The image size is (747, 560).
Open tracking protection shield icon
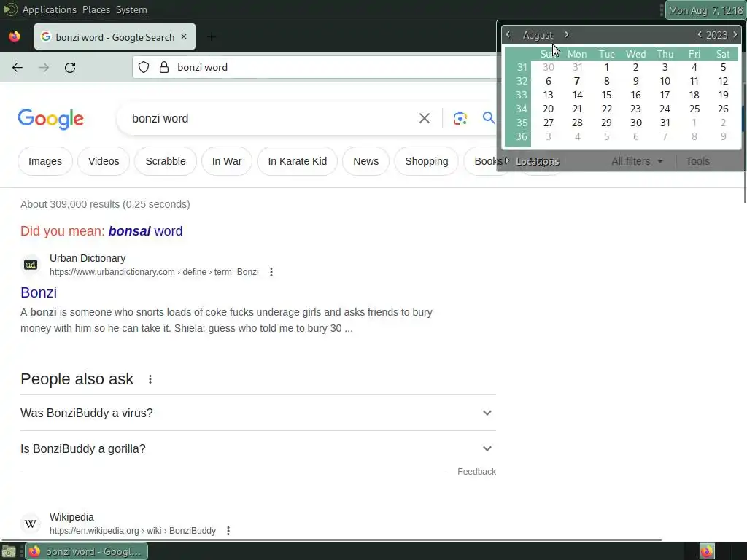144,67
